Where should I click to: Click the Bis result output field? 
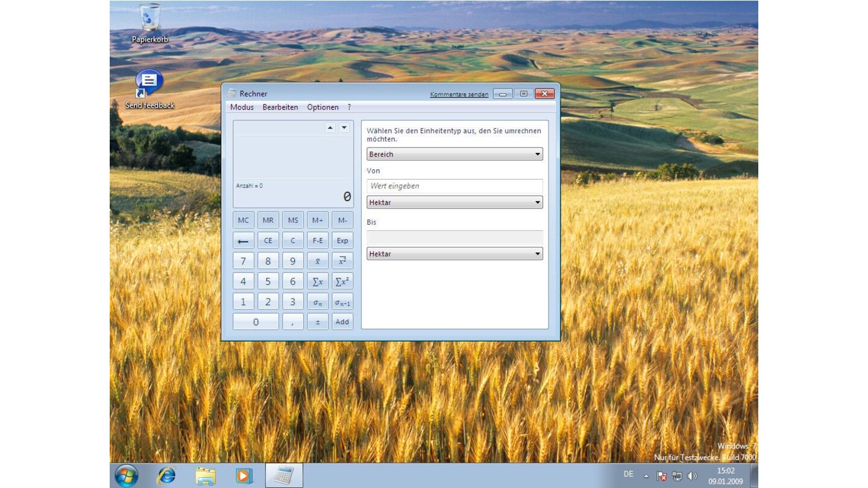[x=454, y=237]
